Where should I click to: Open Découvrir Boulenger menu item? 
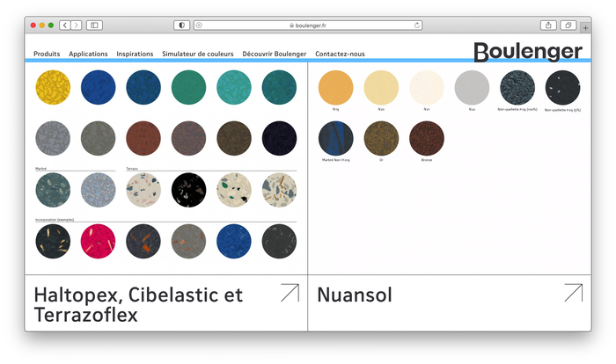click(275, 54)
